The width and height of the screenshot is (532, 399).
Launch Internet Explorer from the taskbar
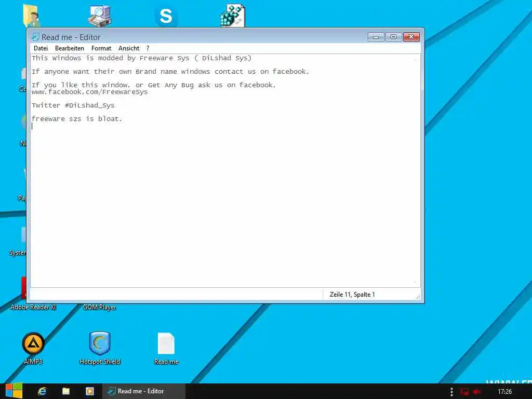click(x=42, y=391)
